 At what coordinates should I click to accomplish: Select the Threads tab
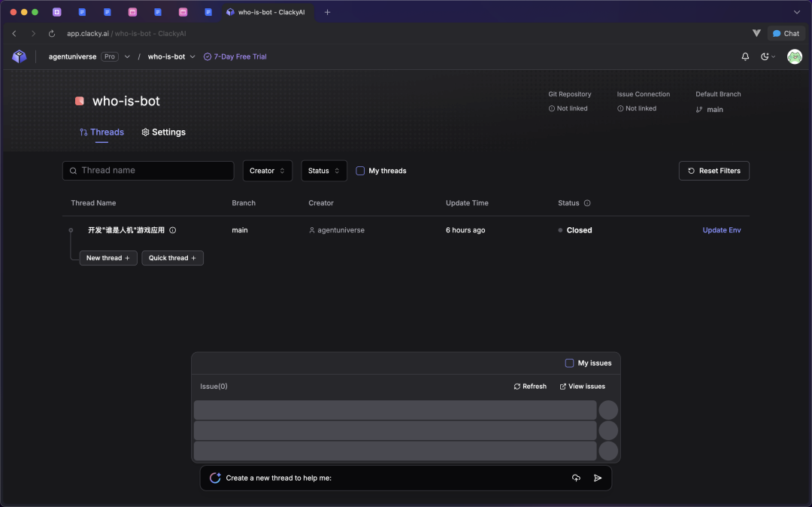tap(101, 132)
